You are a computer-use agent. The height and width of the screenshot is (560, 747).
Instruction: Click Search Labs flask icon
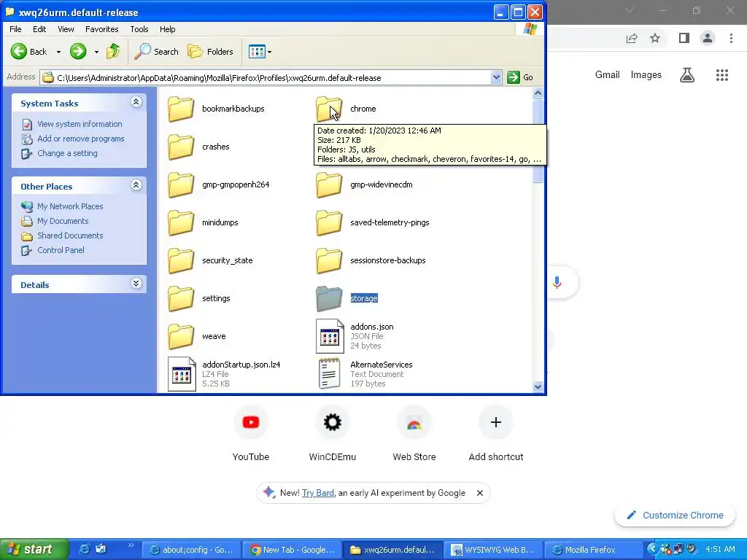click(687, 75)
